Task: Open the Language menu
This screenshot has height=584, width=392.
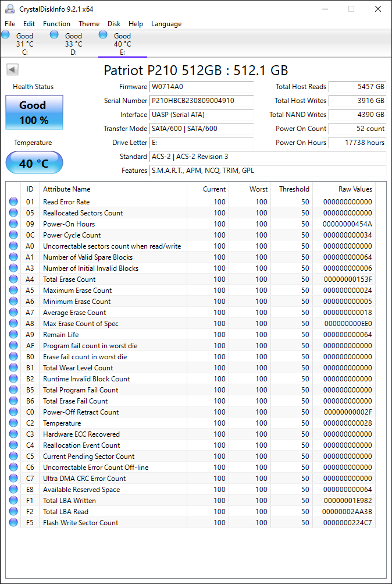Action: [166, 24]
